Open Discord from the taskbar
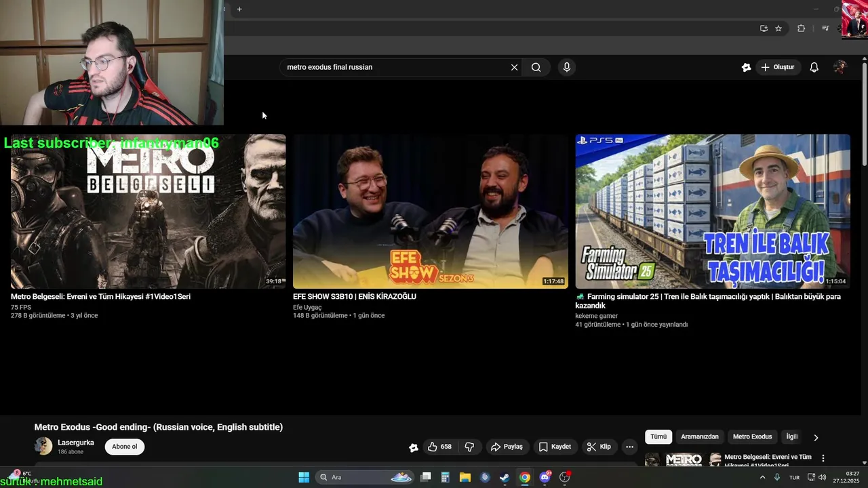The width and height of the screenshot is (868, 488). click(x=545, y=477)
